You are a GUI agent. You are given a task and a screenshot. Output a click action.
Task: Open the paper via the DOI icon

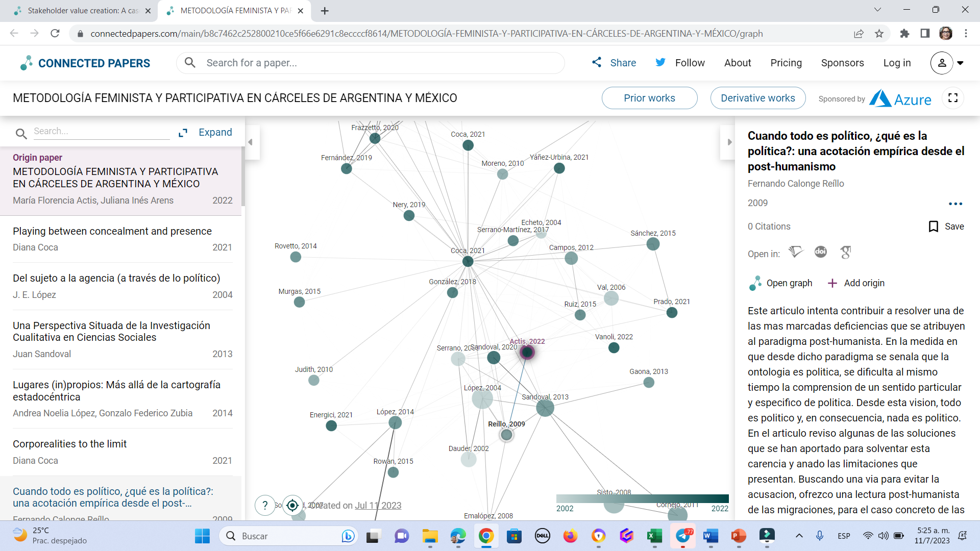tap(820, 252)
